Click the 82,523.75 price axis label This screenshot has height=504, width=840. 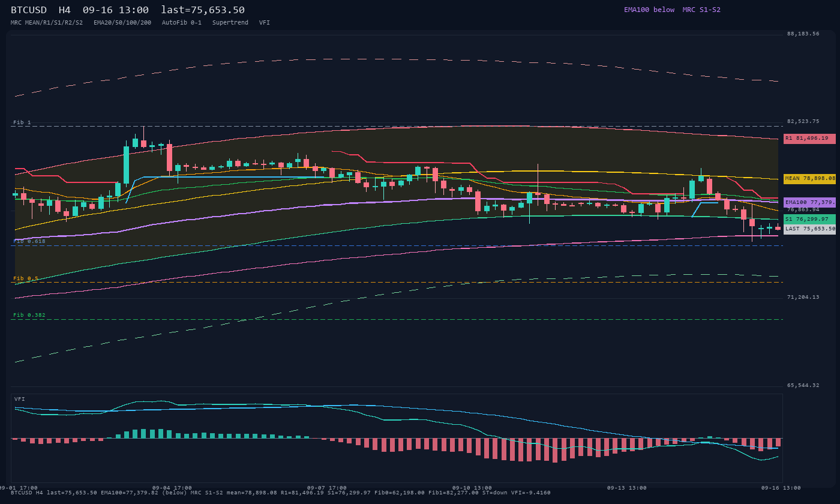click(803, 121)
